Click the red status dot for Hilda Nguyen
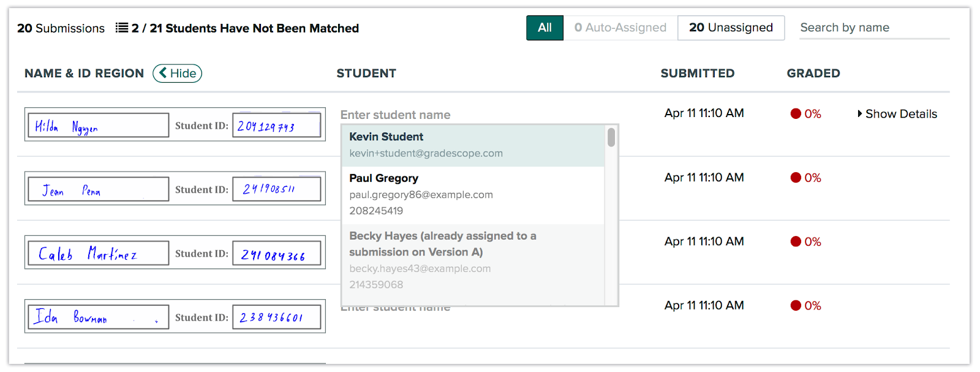 point(796,114)
